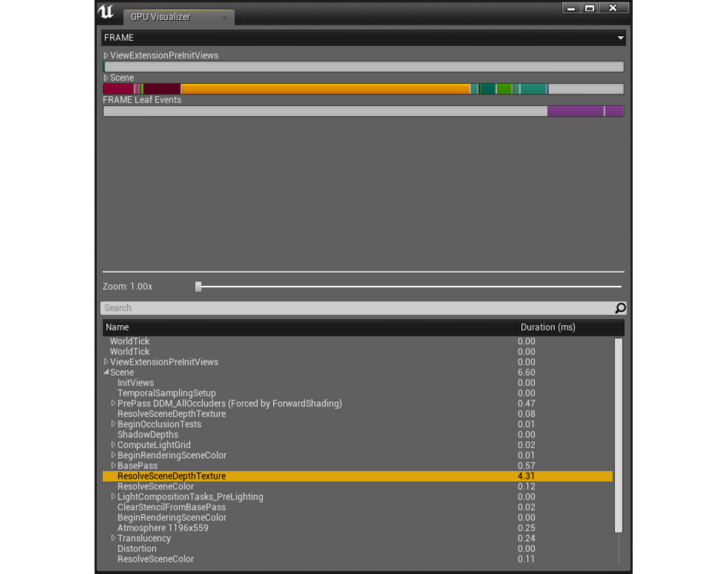
Task: Close the GPU Visualizer tab
Action: pyautogui.click(x=225, y=18)
